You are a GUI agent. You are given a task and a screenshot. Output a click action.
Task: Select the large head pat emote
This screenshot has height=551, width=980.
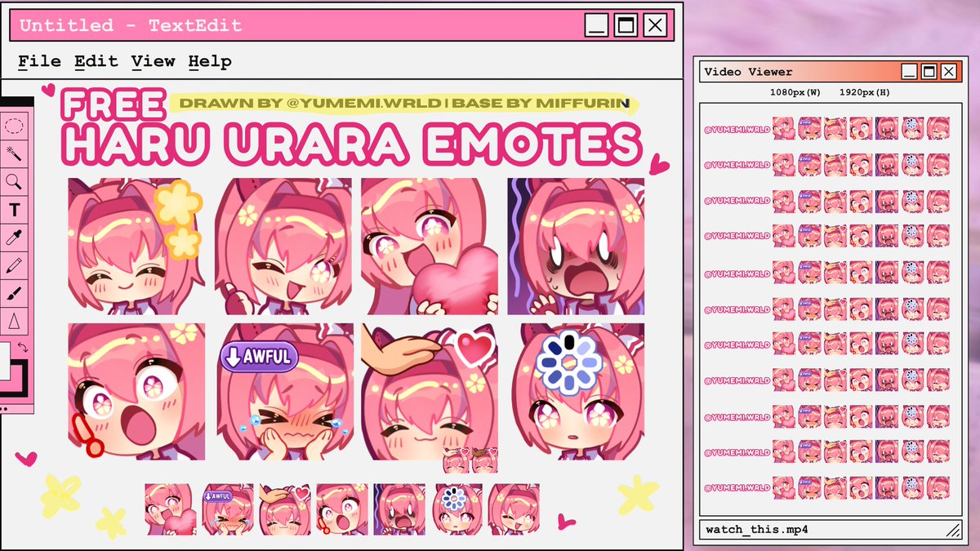coord(430,392)
